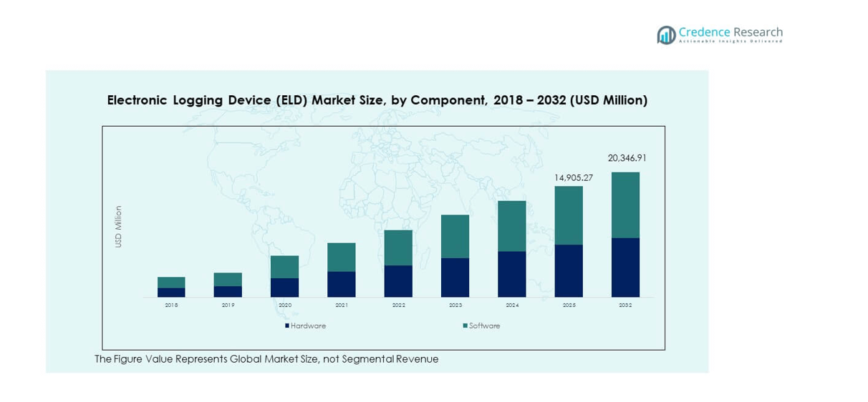Click the 2021 x-axis year label
868x402 pixels.
coord(342,305)
